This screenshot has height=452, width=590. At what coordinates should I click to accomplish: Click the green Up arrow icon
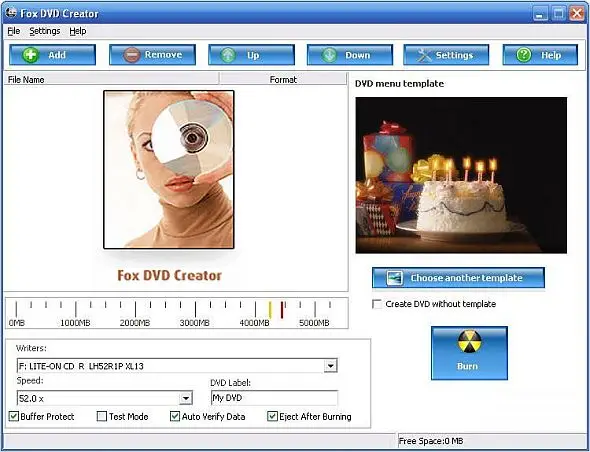click(x=228, y=55)
